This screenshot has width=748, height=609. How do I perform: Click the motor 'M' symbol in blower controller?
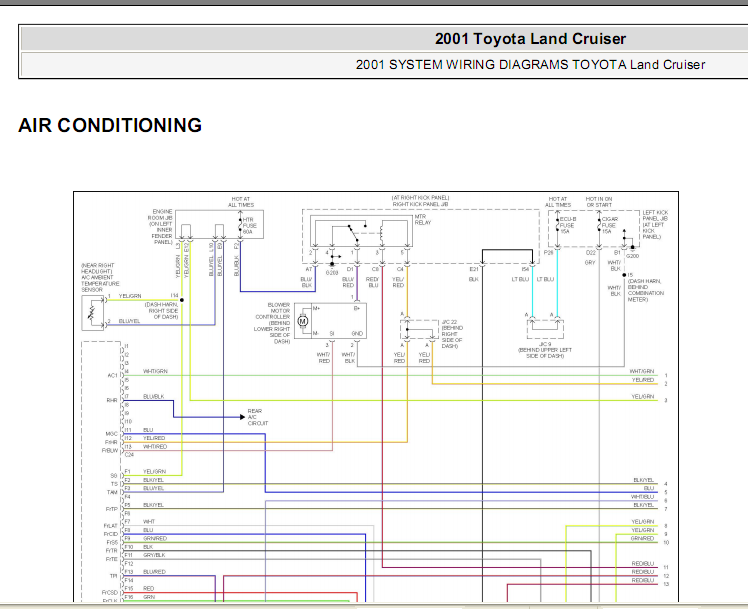coord(303,321)
